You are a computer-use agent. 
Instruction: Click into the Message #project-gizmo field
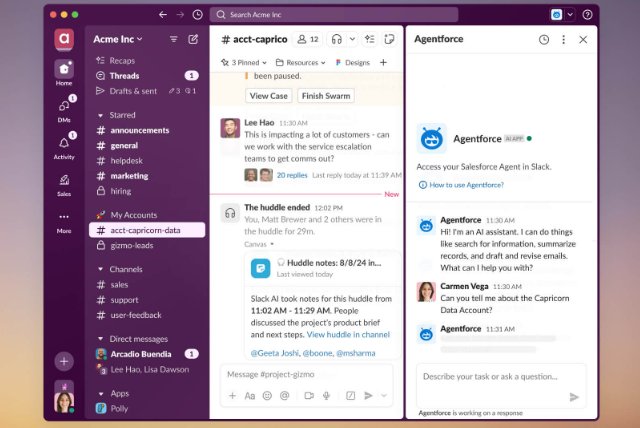click(x=307, y=374)
